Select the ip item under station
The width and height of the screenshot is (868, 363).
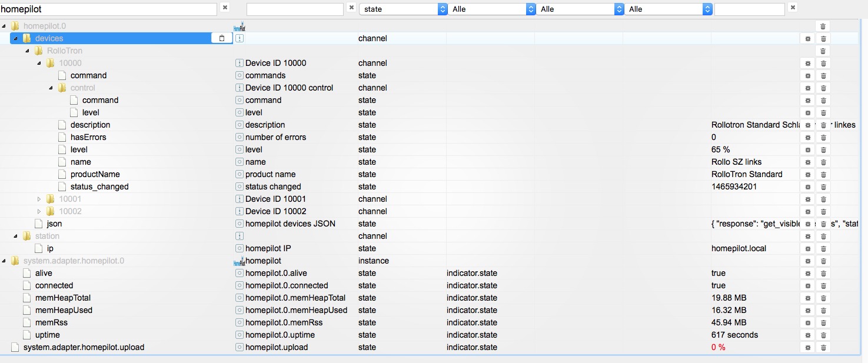[x=50, y=248]
